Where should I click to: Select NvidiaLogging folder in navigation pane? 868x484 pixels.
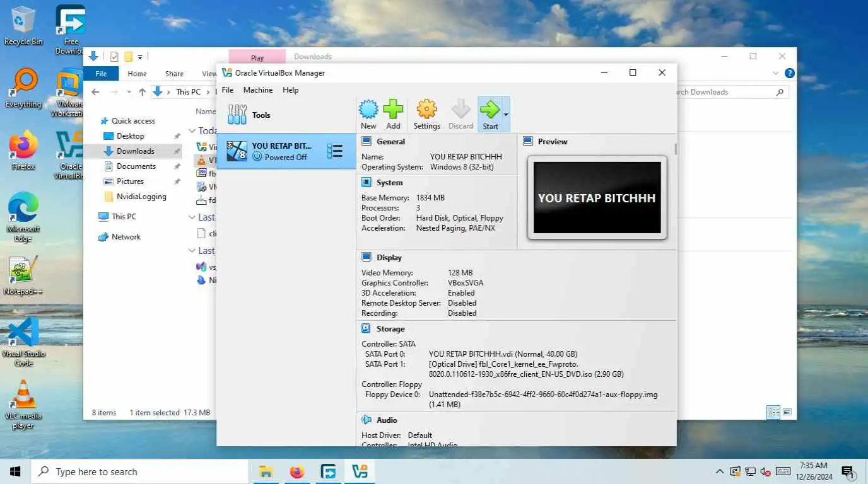point(141,197)
